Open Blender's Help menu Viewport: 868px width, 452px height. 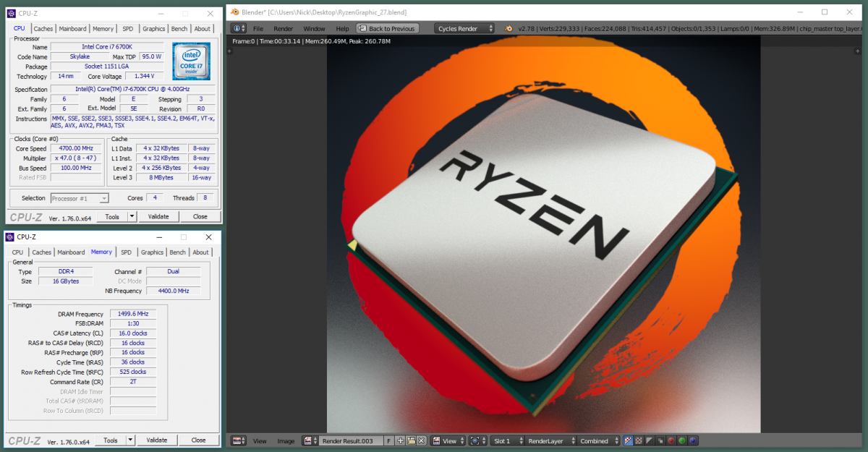(342, 28)
